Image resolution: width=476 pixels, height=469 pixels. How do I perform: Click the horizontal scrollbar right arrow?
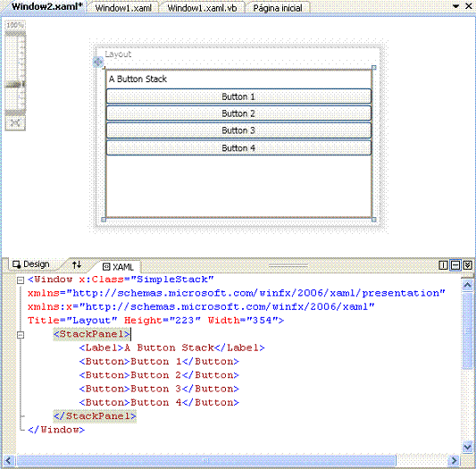click(x=454, y=460)
